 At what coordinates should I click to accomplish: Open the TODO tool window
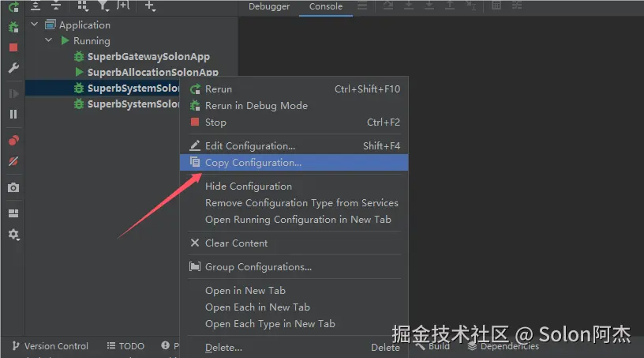coord(125,346)
